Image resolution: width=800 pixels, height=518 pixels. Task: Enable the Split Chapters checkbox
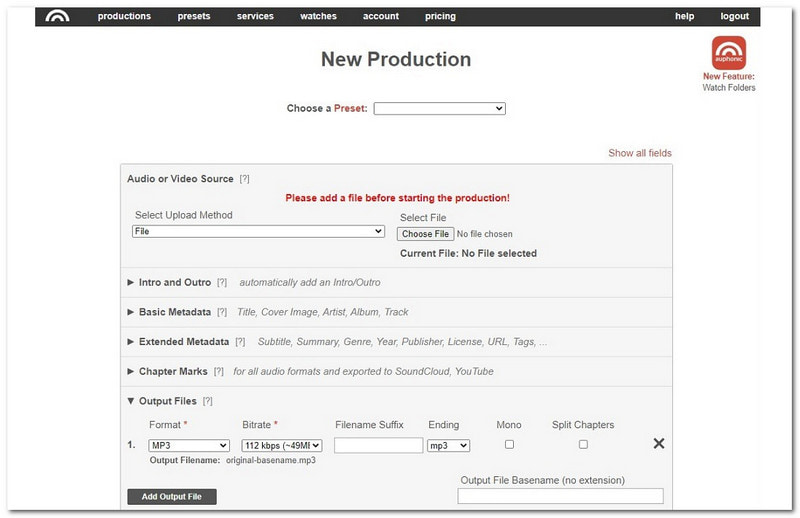[583, 444]
